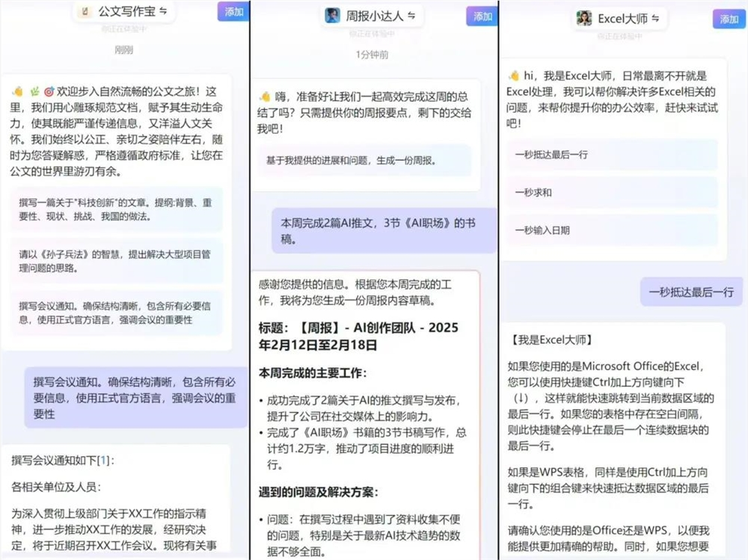Open the Excel大师 avatar icon
Screen dimensions: 748x560
[x=583, y=19]
